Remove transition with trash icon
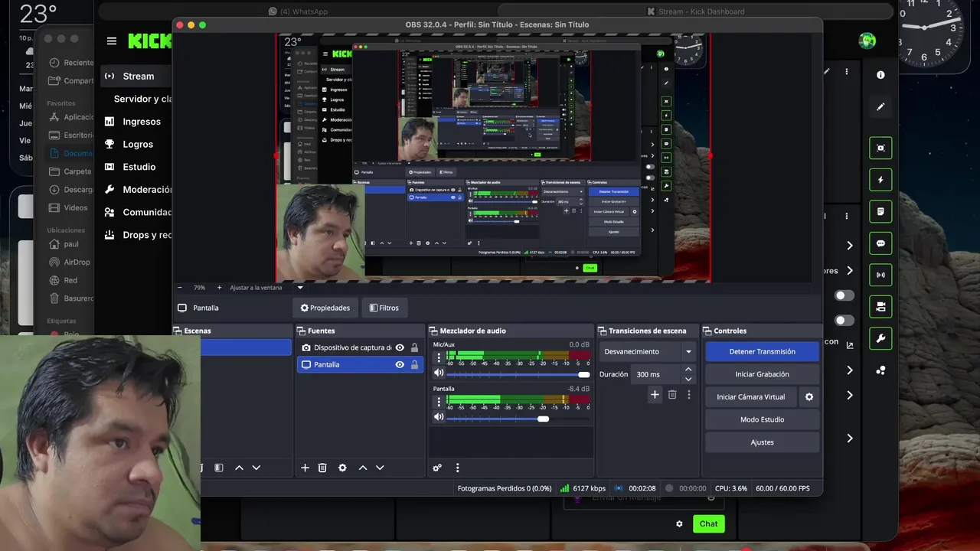This screenshot has height=551, width=980. [672, 395]
